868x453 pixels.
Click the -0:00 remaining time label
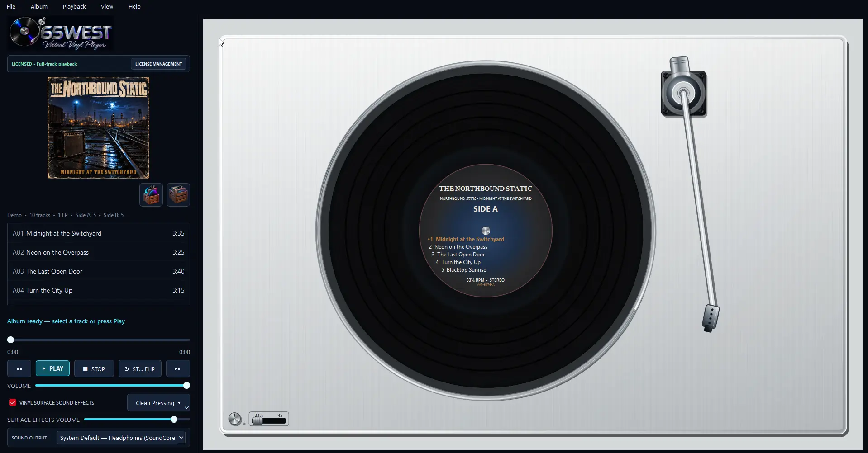click(x=183, y=352)
